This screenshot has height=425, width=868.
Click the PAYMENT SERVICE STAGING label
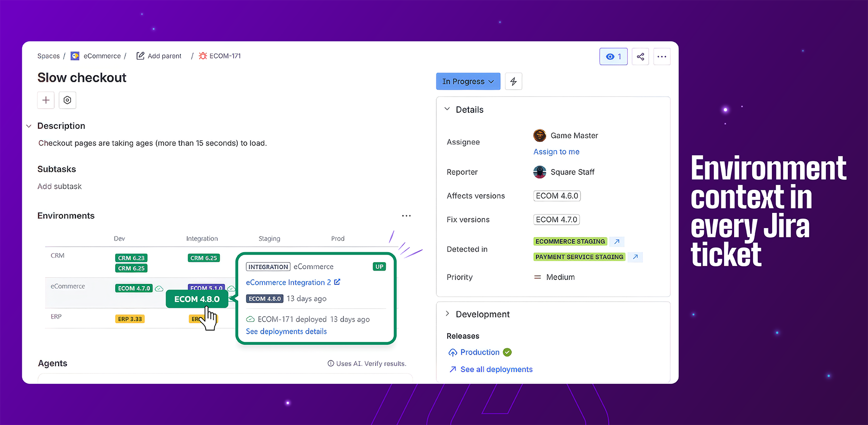coord(579,257)
